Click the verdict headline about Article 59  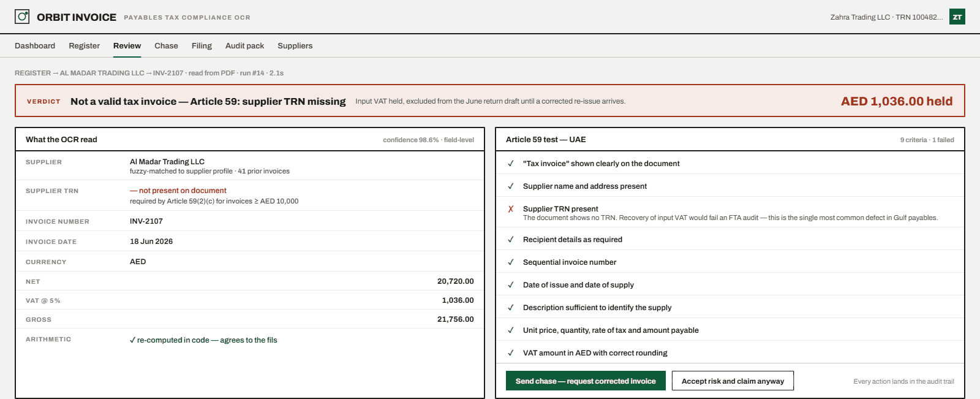208,102
